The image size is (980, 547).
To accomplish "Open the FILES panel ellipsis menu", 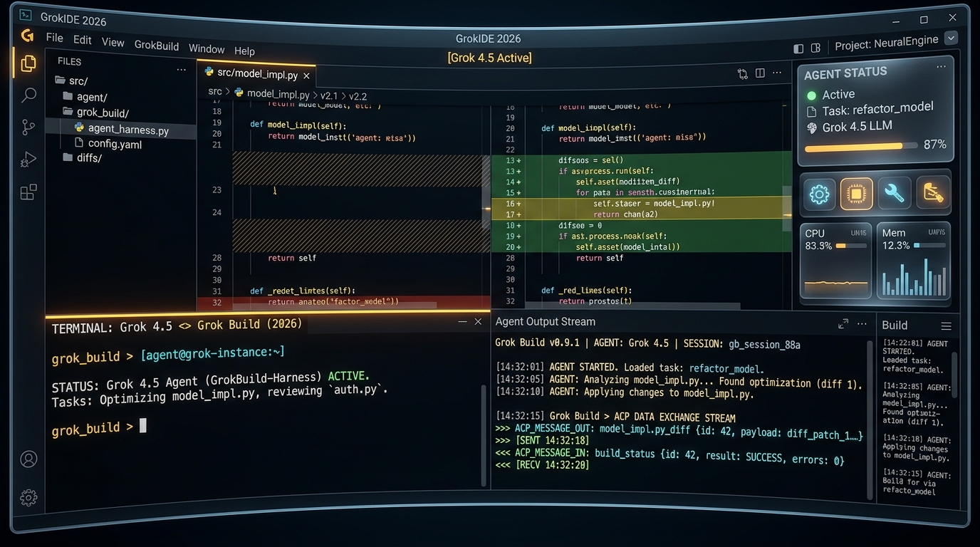I will coord(182,70).
